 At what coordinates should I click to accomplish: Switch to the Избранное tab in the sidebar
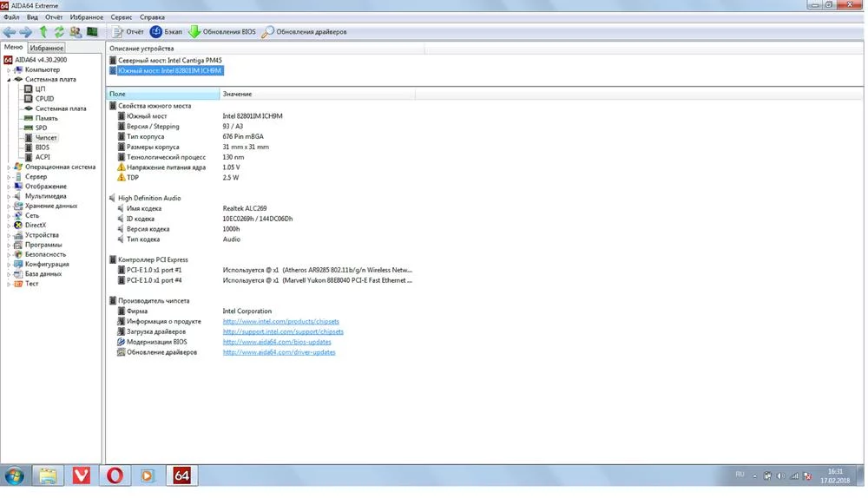[47, 48]
